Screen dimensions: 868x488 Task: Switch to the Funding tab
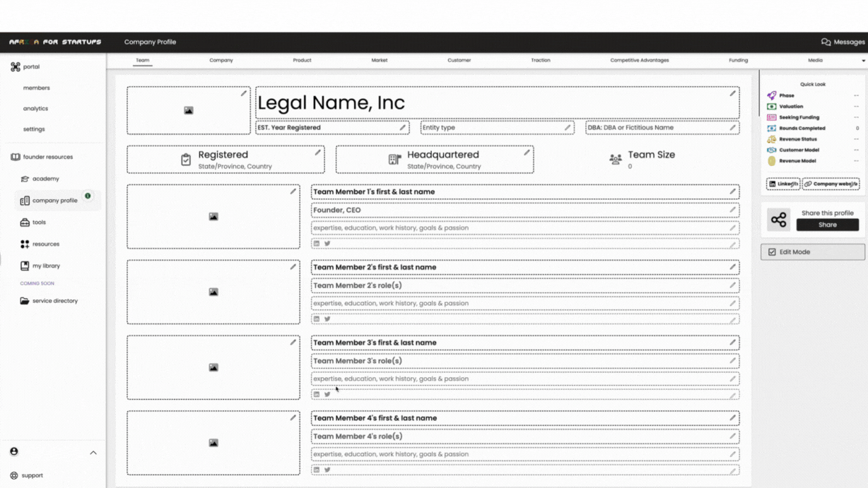(x=738, y=60)
